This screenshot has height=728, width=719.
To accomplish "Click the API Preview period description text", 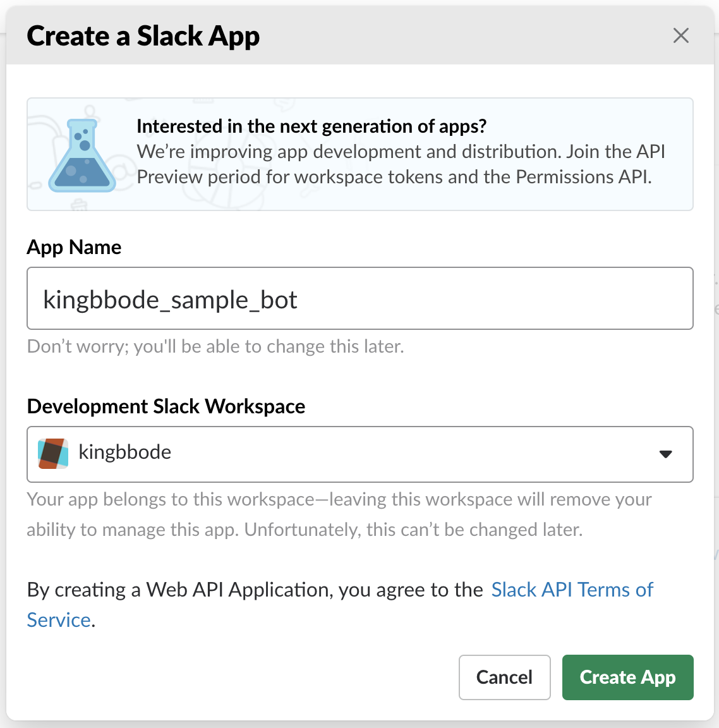I will click(x=401, y=164).
